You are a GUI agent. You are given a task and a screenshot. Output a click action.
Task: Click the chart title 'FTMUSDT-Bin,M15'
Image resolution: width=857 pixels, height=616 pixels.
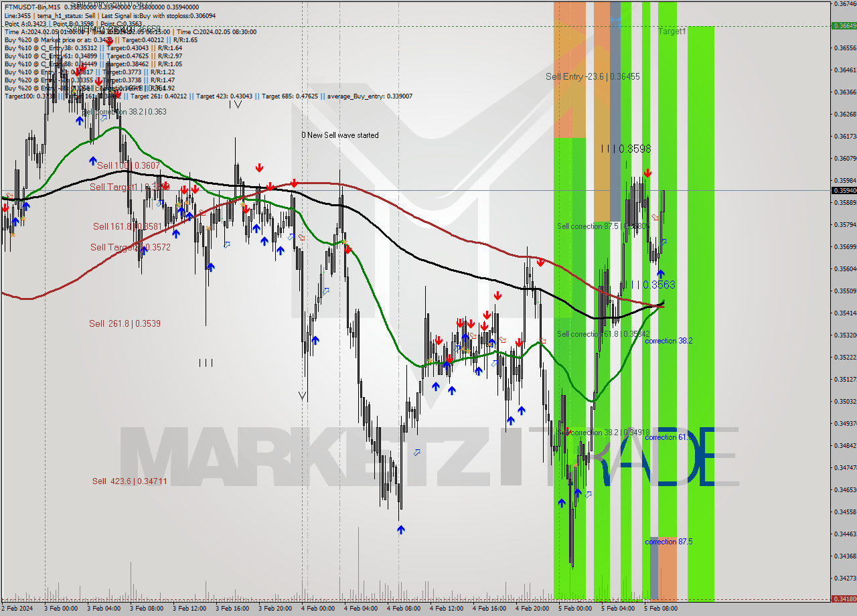click(x=33, y=7)
